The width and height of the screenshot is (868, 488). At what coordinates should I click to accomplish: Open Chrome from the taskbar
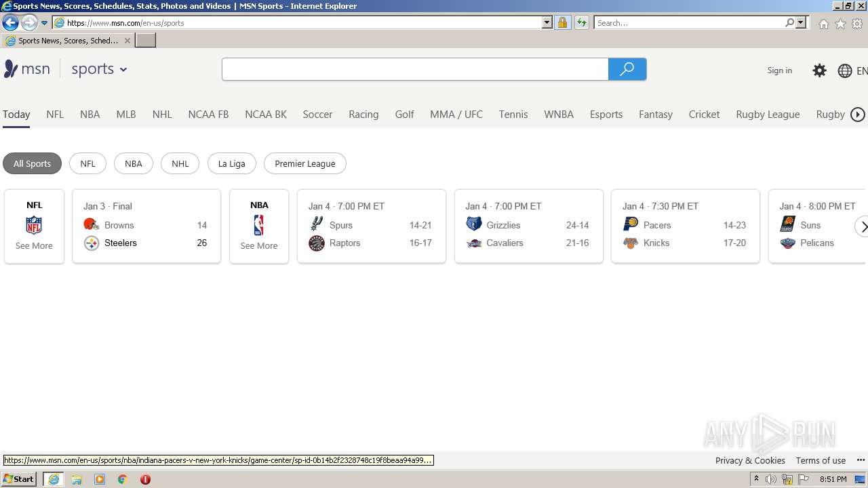(123, 479)
